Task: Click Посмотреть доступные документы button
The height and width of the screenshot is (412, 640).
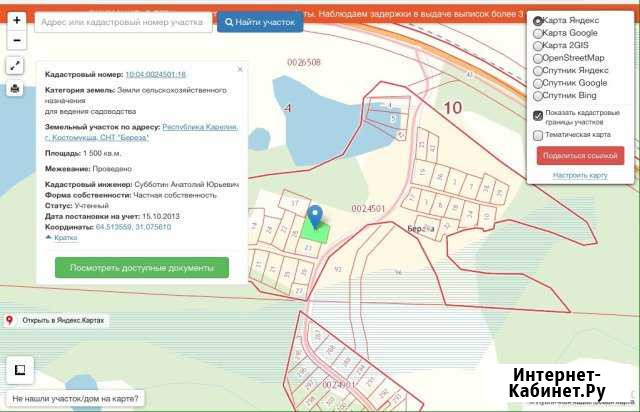Action: coord(142,268)
